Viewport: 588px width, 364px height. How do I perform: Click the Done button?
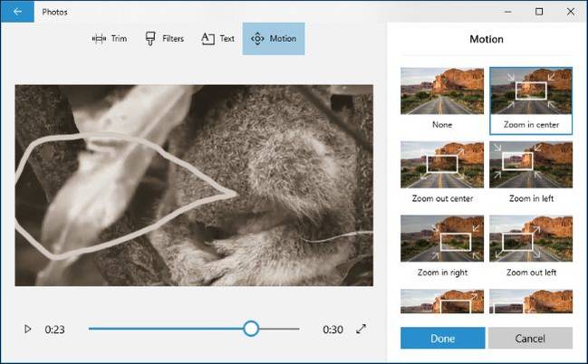tap(442, 338)
